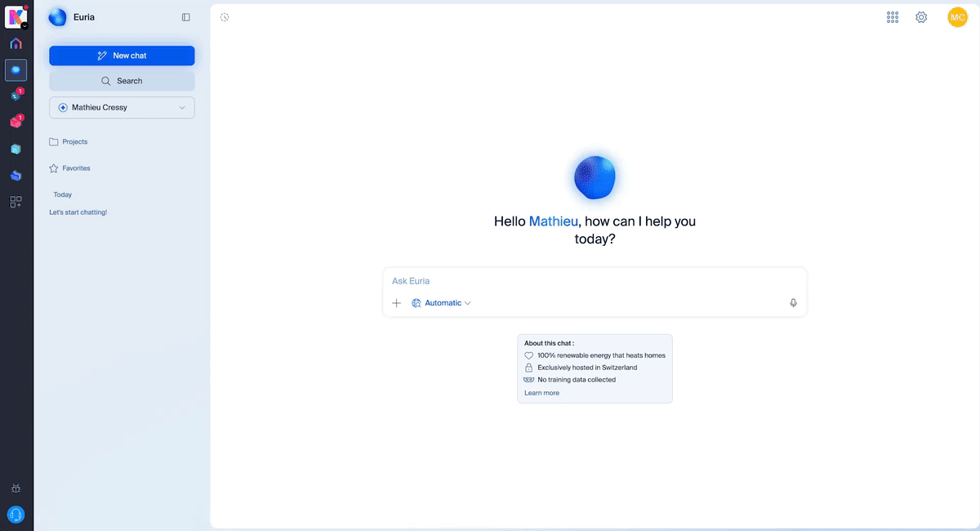Open the apps grid launcher icon
Image resolution: width=980 pixels, height=531 pixels.
point(893,17)
